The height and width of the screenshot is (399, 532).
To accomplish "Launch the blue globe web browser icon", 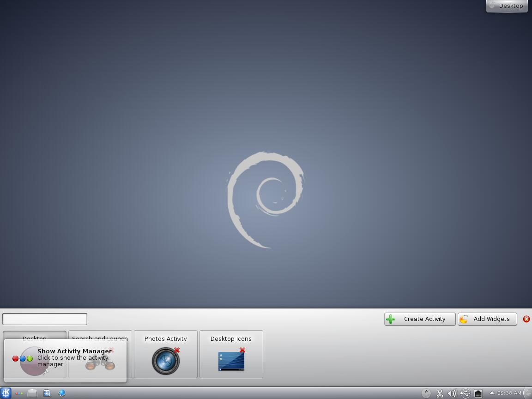I will point(61,393).
